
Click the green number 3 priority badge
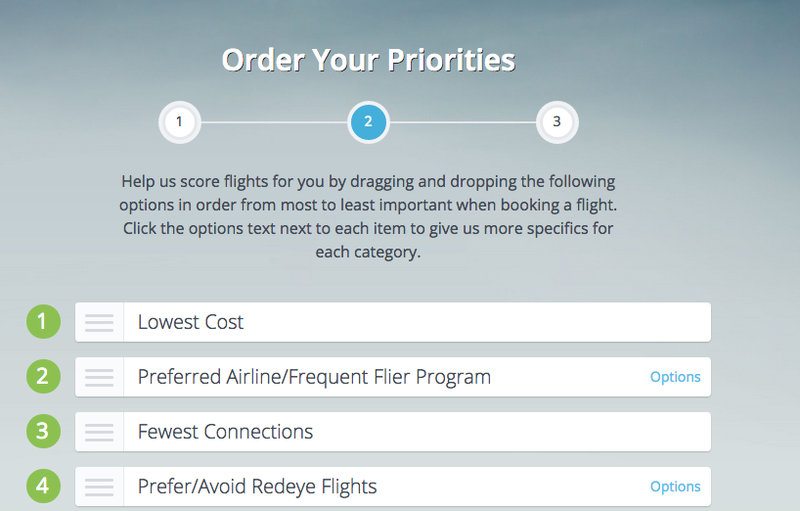(x=43, y=431)
